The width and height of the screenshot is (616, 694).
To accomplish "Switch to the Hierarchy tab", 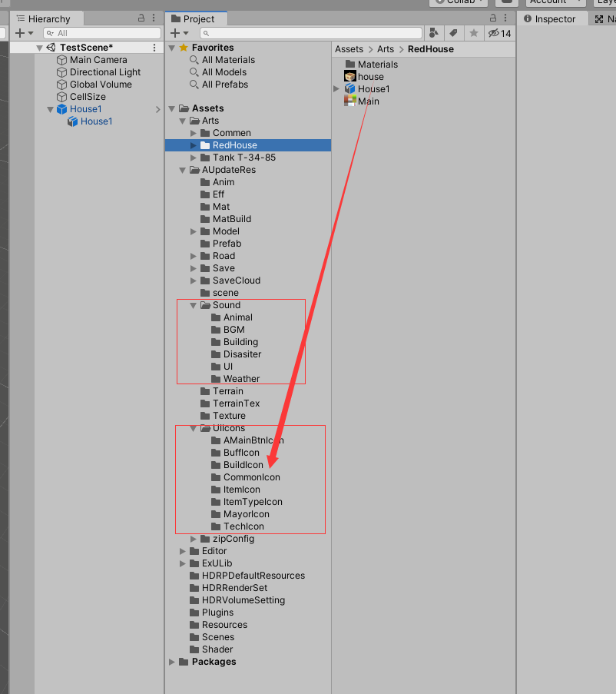I will click(47, 18).
